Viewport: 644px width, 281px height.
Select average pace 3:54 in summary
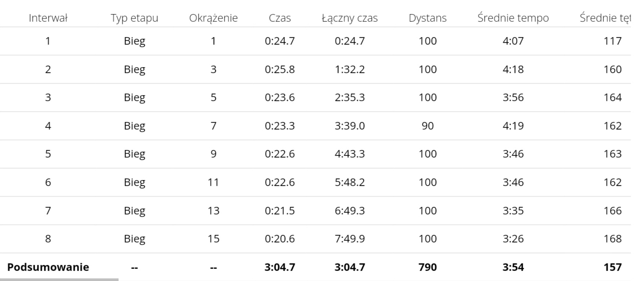pos(513,267)
